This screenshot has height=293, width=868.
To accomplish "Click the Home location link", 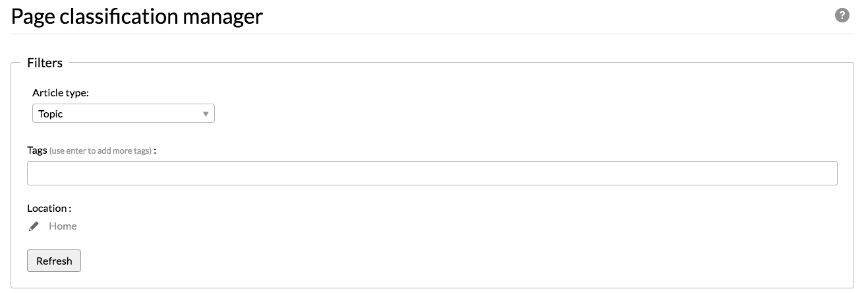I will (63, 226).
